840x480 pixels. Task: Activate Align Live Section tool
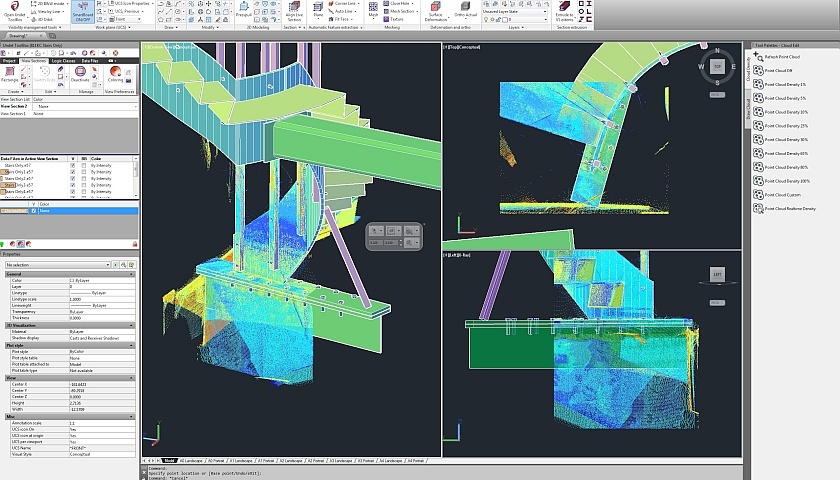point(294,11)
